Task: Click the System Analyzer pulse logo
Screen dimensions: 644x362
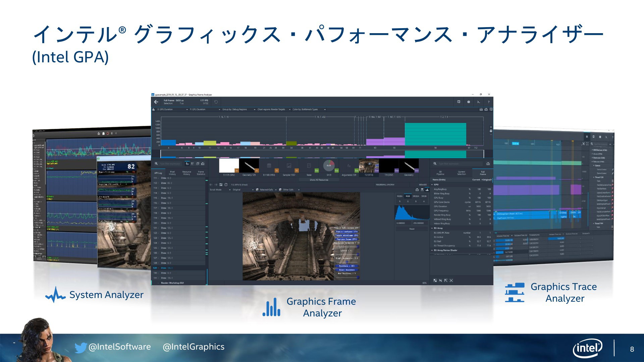Action: [x=55, y=295]
